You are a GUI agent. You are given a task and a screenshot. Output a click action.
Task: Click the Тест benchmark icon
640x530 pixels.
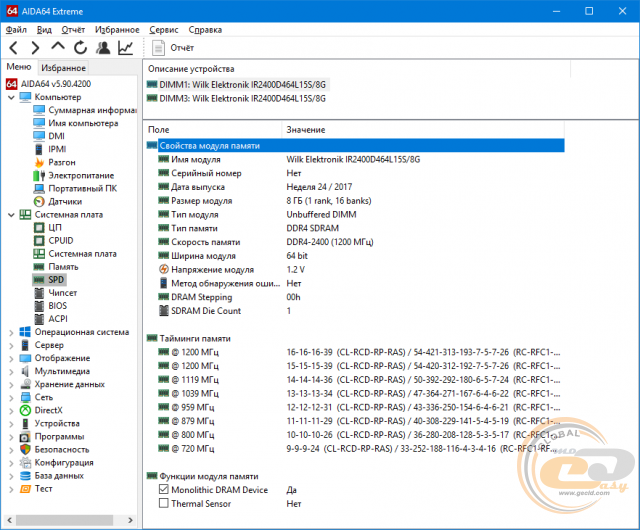(25, 489)
